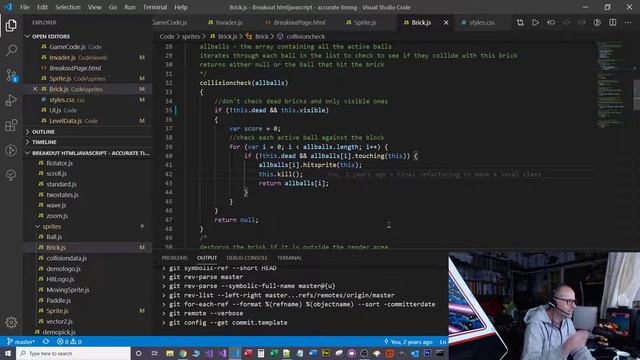This screenshot has height=360, width=640.
Task: Close Brick.js in Open Editors list
Action: tap(35, 89)
